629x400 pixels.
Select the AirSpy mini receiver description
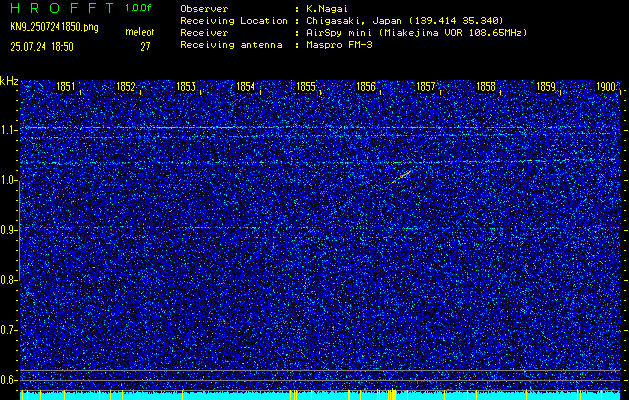click(x=417, y=33)
